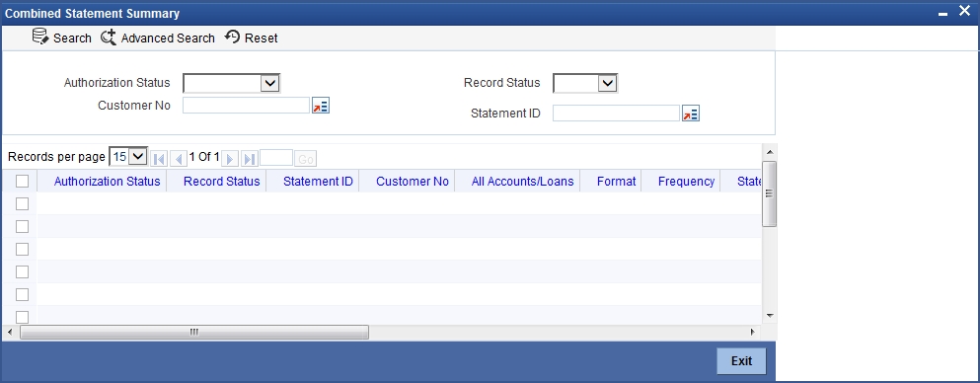The image size is (980, 383).
Task: Click the Reset button
Action: coord(252,38)
